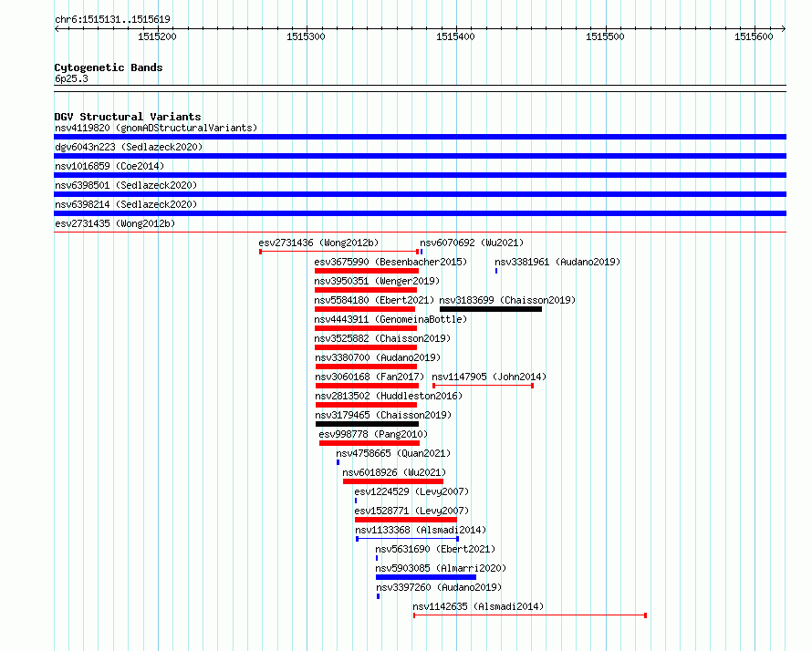Click the 1515500 ruler position
The height and width of the screenshot is (651, 812).
click(605, 36)
